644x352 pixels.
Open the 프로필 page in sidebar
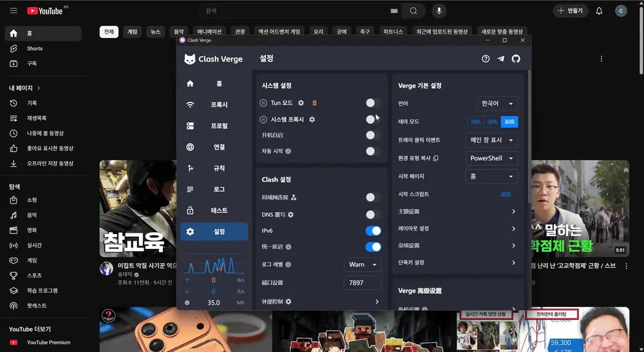click(214, 126)
